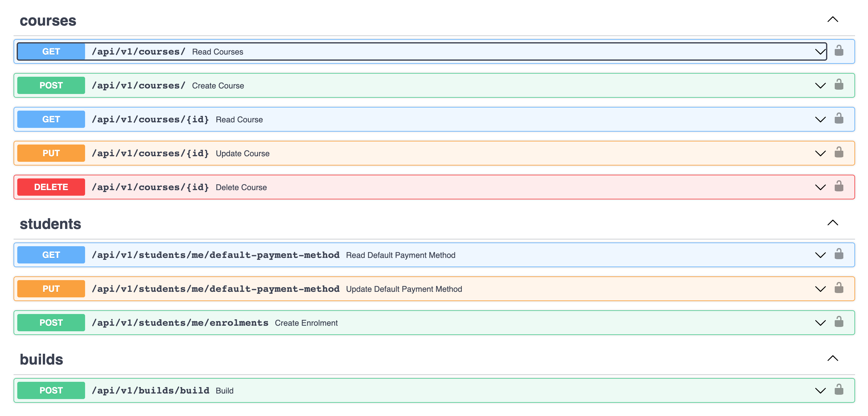Click the /api/v1/students/me/enrolments path
This screenshot has height=416, width=868.
[x=180, y=323]
